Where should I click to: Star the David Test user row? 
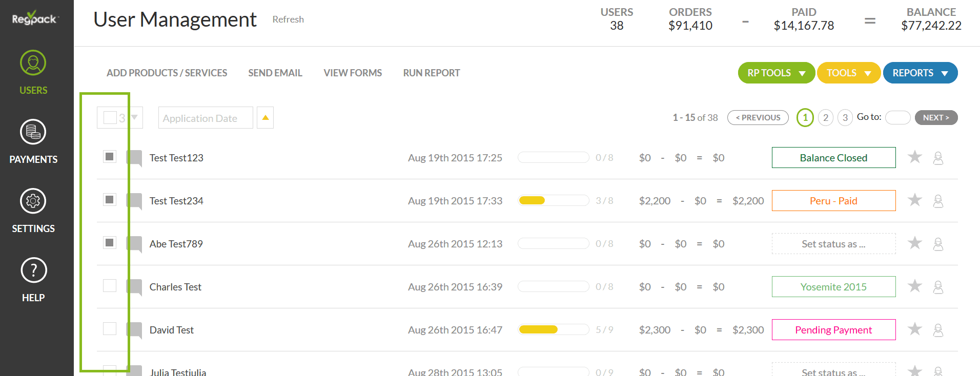pos(915,329)
